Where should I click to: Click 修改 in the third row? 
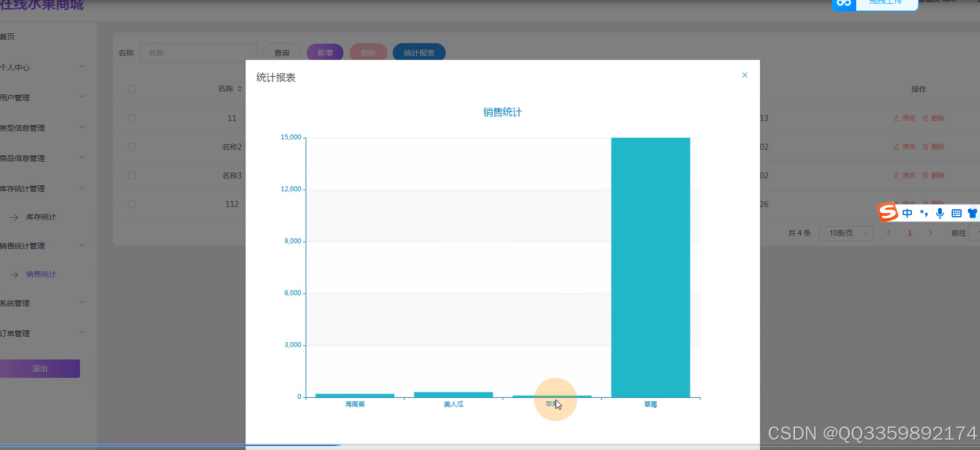905,175
